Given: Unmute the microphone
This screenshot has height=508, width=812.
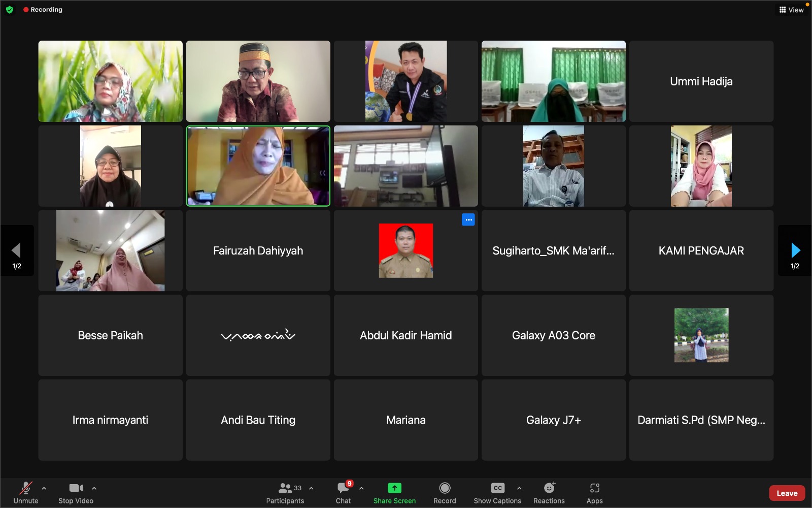Looking at the screenshot, I should pos(25,488).
